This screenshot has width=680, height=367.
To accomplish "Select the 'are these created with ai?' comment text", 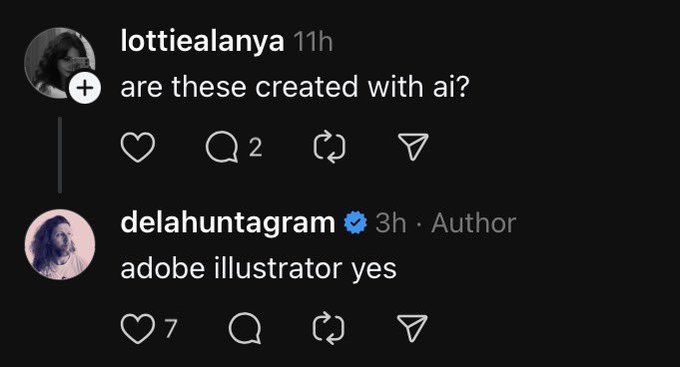I will point(295,87).
